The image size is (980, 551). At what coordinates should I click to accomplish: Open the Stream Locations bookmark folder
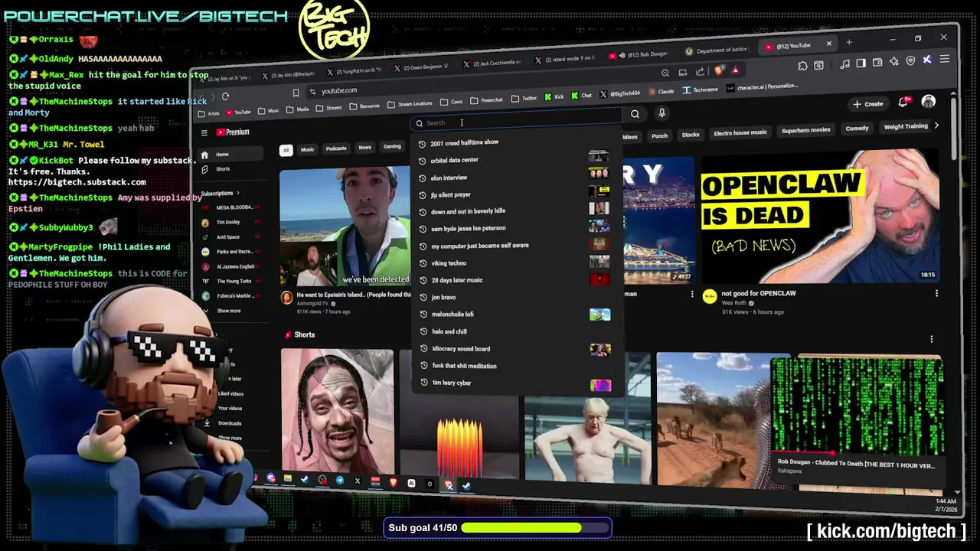coord(410,103)
